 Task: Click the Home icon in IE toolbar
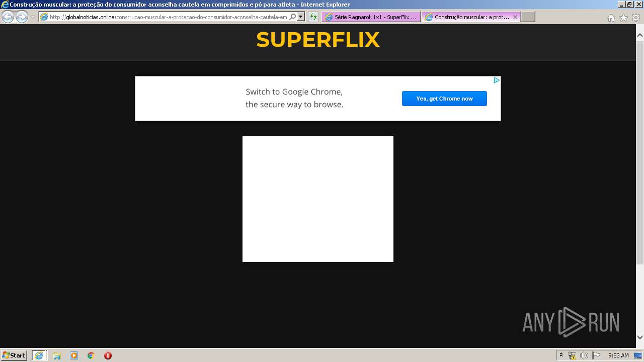[611, 18]
